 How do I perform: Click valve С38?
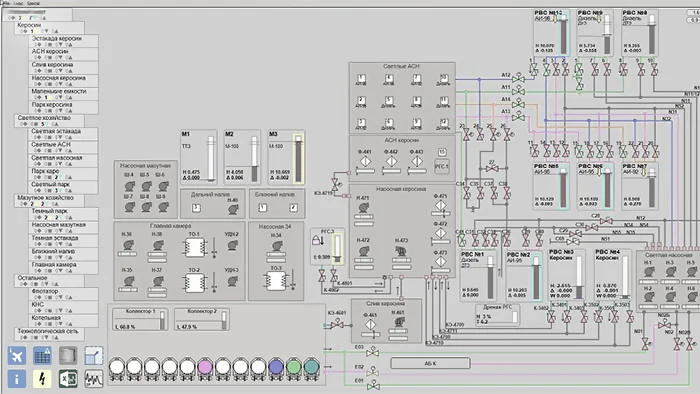tap(507, 193)
